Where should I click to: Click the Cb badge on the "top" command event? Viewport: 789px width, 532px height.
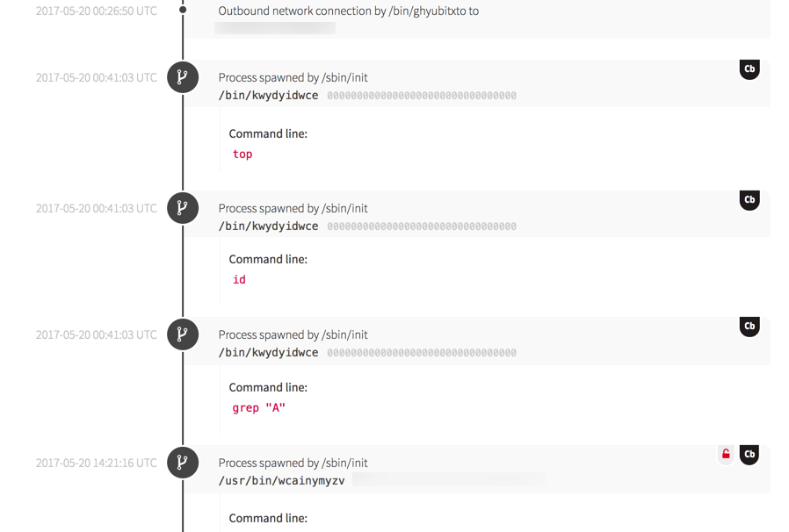click(x=749, y=69)
